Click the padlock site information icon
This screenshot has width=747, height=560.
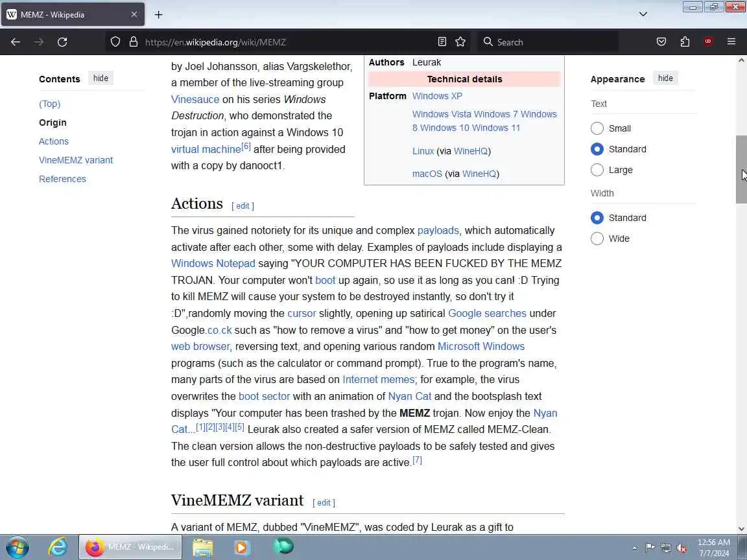[x=134, y=42]
